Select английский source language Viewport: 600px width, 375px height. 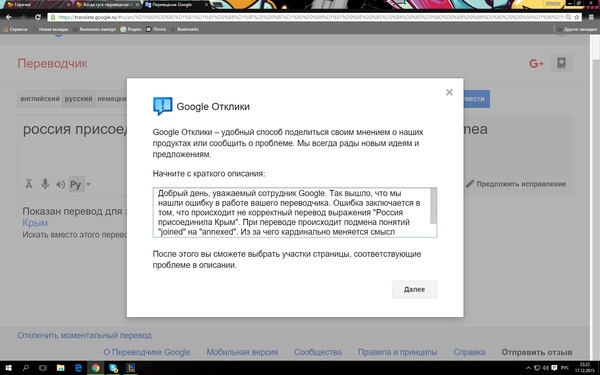tap(40, 99)
